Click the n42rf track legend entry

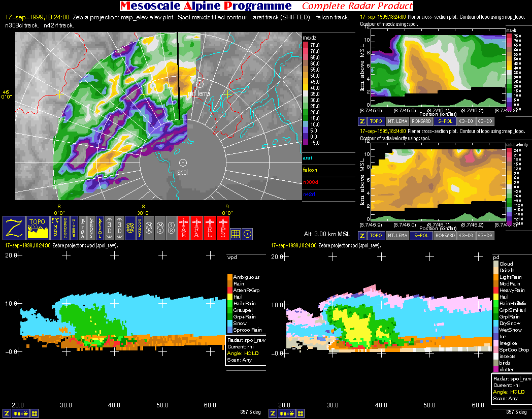[x=309, y=194]
